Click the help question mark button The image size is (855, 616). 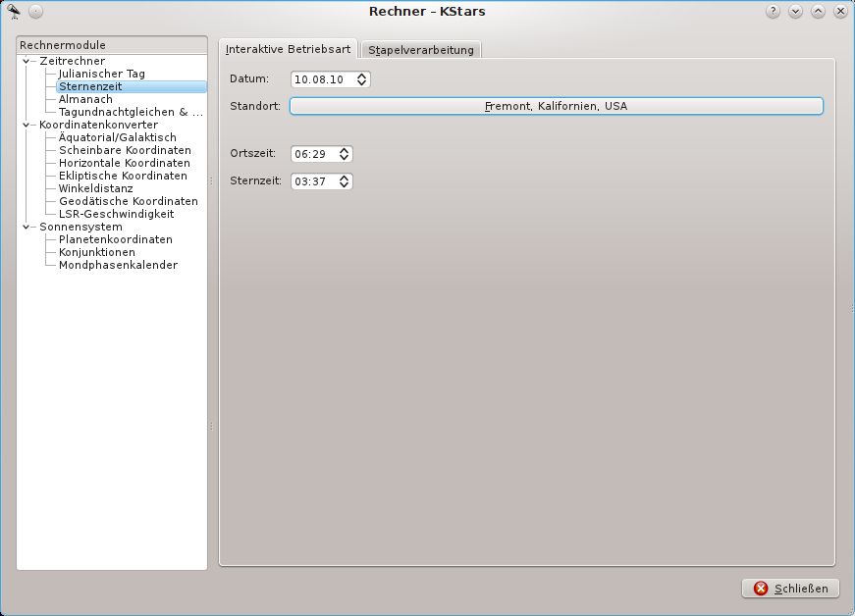(x=773, y=12)
